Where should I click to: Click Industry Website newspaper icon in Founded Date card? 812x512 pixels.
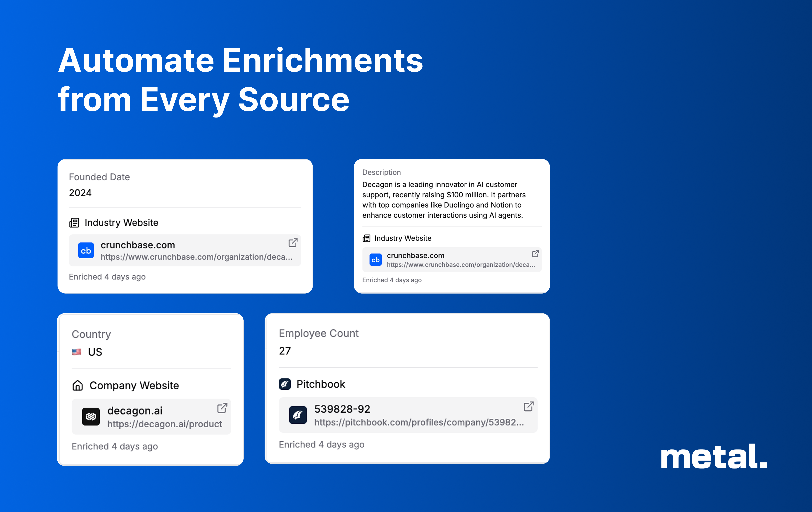74,223
